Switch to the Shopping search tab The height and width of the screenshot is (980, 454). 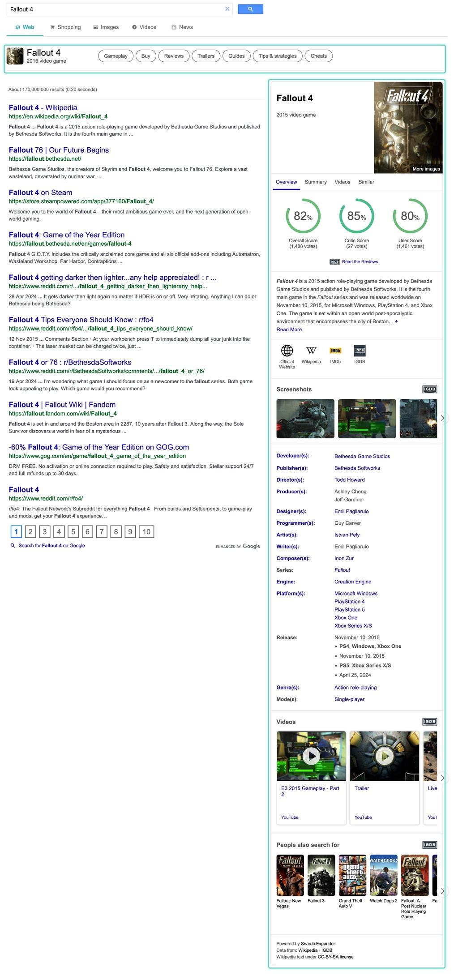(65, 27)
